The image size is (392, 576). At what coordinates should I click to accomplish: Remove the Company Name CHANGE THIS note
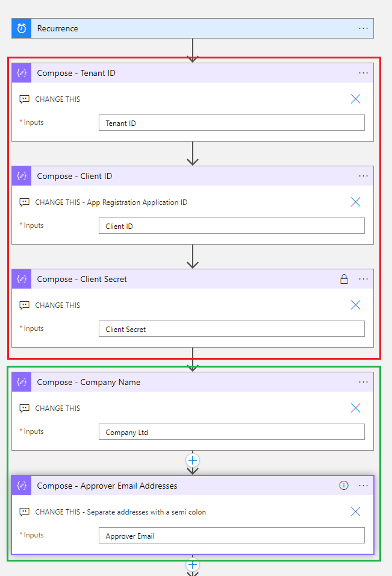pyautogui.click(x=355, y=408)
